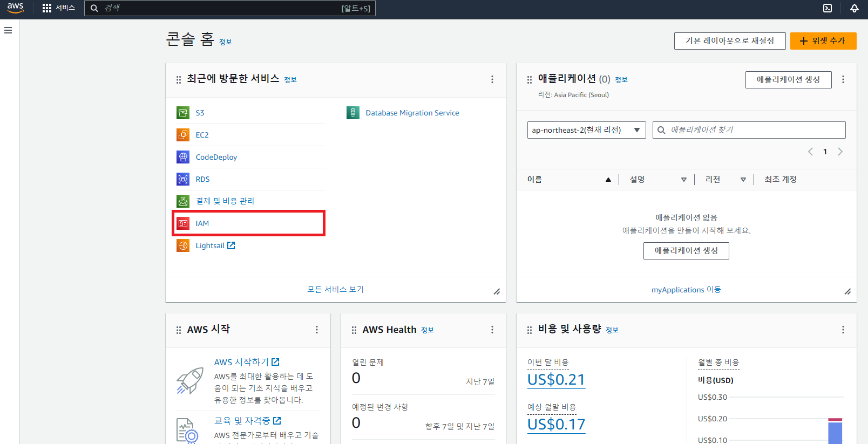Open the services grid menu
Viewport: 868px width, 444px height.
(47, 8)
